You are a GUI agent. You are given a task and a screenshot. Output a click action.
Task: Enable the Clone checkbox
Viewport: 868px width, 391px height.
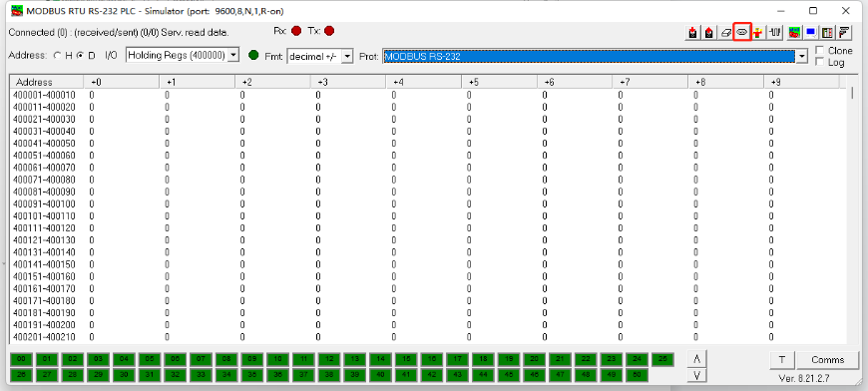coord(820,50)
